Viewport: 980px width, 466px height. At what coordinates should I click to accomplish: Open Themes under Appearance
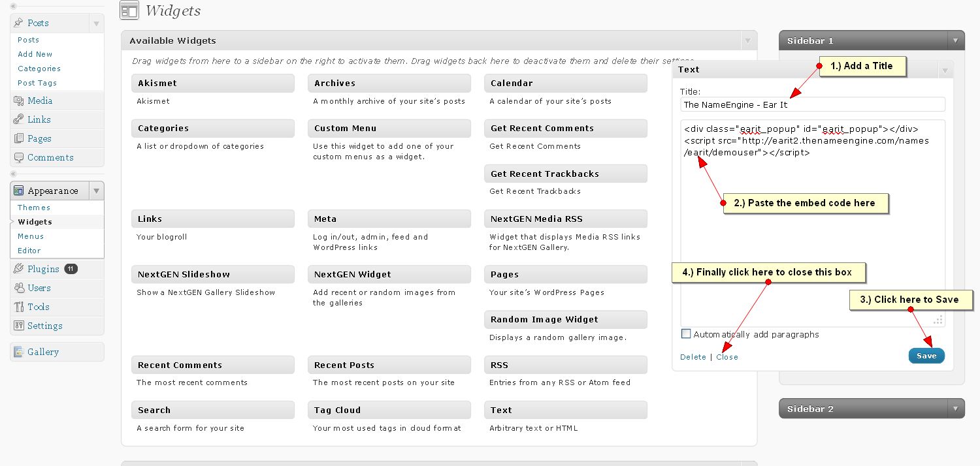click(34, 208)
